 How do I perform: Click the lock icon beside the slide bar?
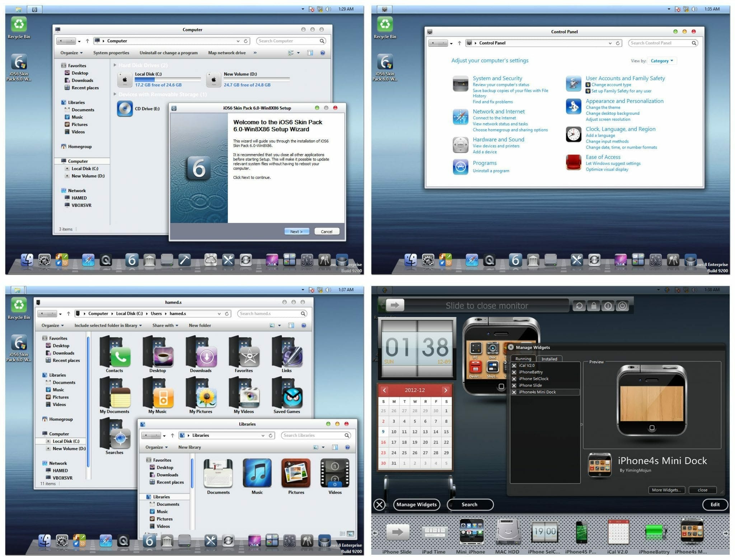pyautogui.click(x=593, y=305)
